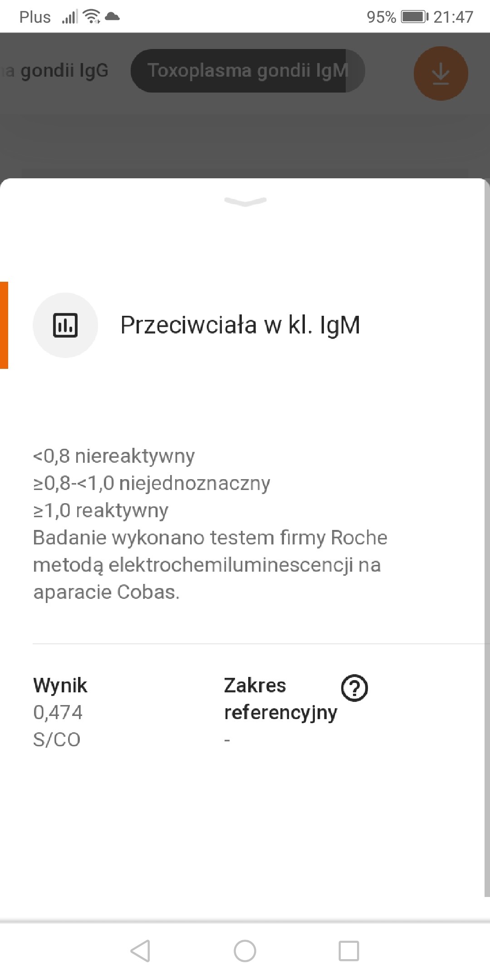Tap the orange download results button
Viewport: 490px width, 980px height.
pyautogui.click(x=441, y=73)
